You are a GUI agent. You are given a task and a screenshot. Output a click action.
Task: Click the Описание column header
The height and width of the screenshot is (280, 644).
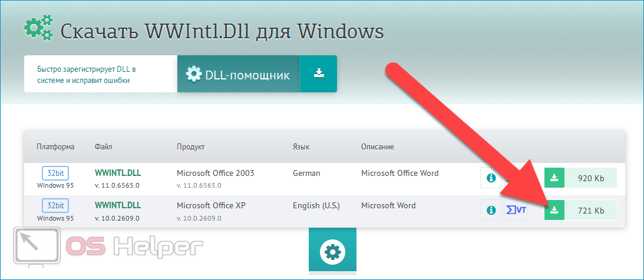coord(378,146)
